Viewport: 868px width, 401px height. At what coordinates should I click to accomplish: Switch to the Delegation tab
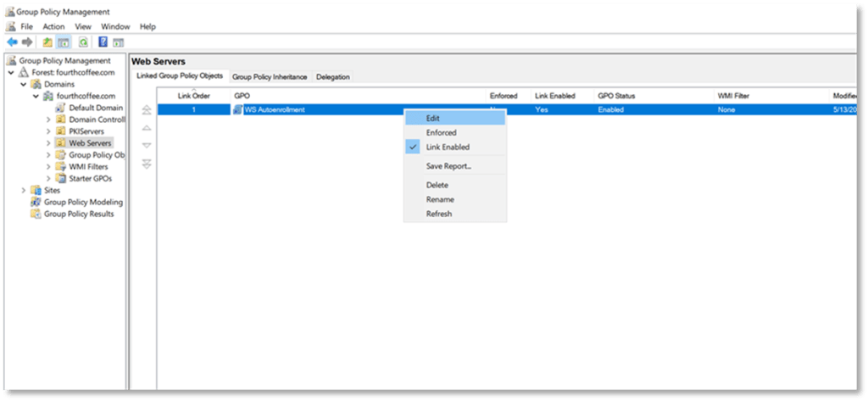coord(332,77)
